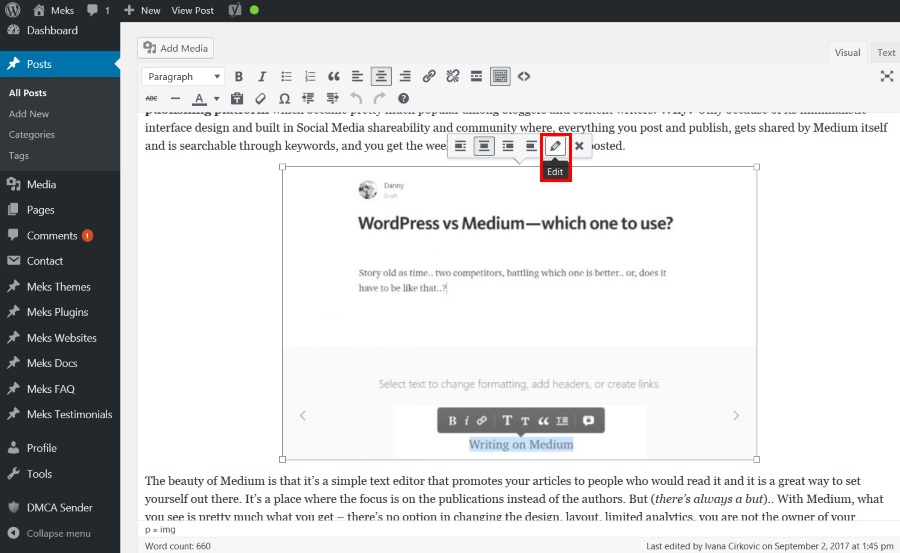The image size is (900, 553).
Task: Switch to the Text editor tab
Action: [x=886, y=53]
